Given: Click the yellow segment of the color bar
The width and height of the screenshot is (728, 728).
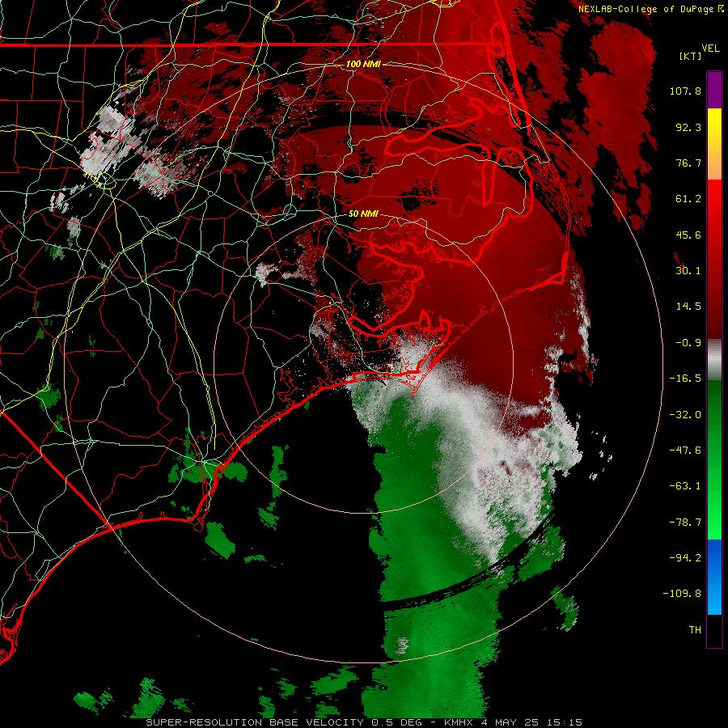Looking at the screenshot, I should [714, 125].
